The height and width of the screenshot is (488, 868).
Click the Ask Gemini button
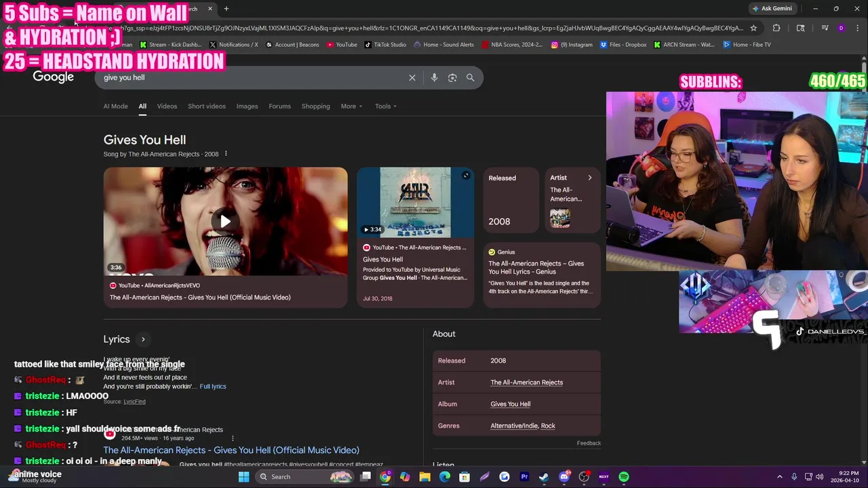[x=772, y=8]
